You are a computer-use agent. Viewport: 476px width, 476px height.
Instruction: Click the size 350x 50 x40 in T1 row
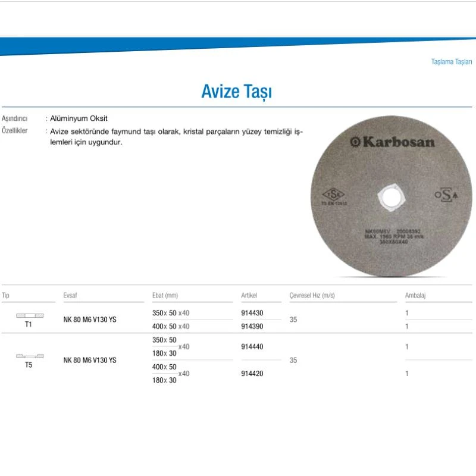coord(171,313)
